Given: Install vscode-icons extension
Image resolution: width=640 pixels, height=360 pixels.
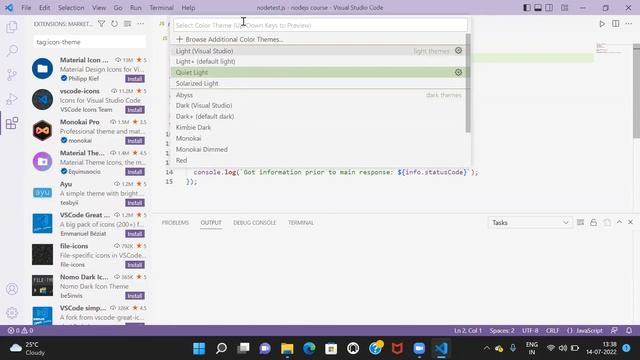Looking at the screenshot, I should (135, 110).
